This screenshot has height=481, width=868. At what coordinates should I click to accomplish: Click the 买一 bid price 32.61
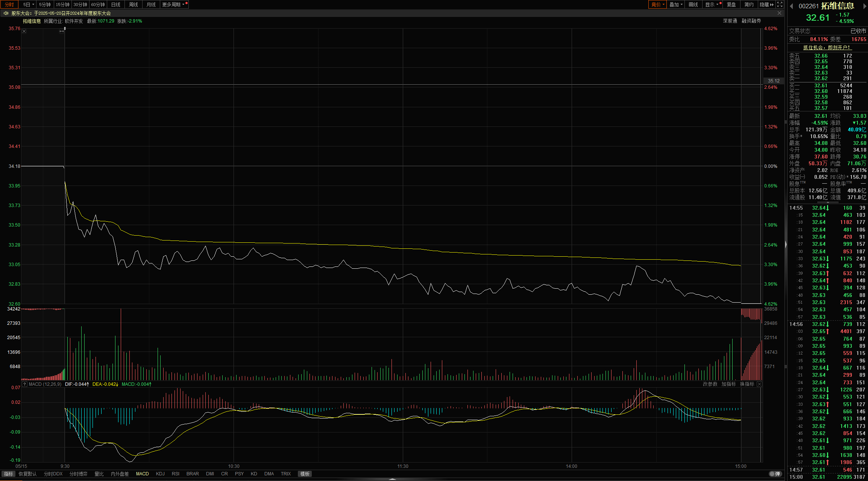coord(821,85)
